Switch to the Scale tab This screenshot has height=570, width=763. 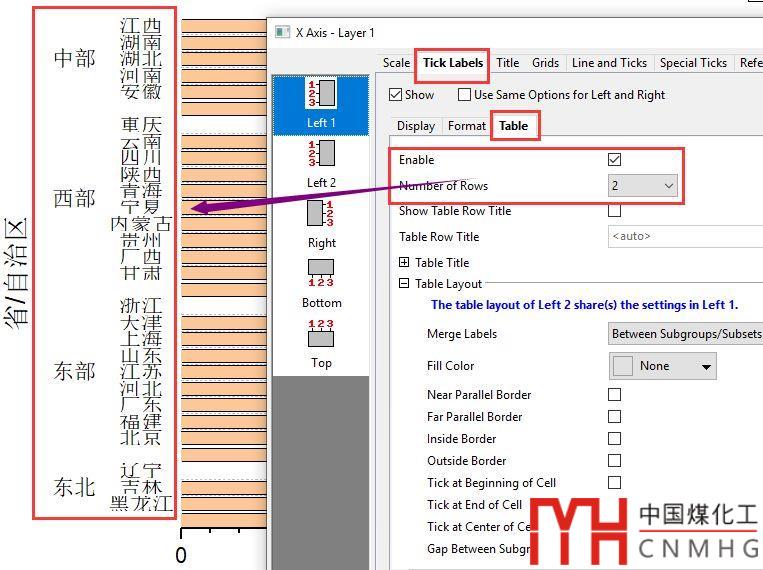396,63
